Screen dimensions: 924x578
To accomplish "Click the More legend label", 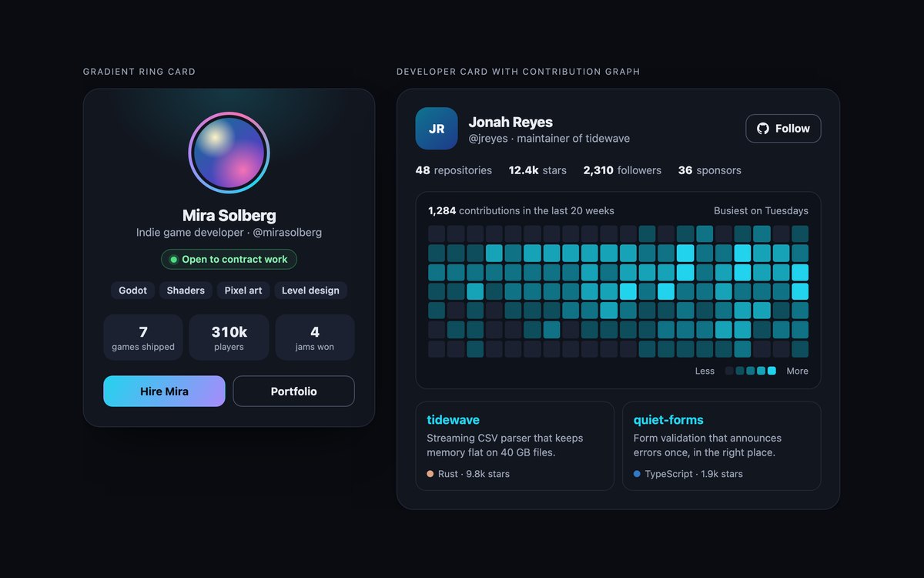I will [x=798, y=371].
